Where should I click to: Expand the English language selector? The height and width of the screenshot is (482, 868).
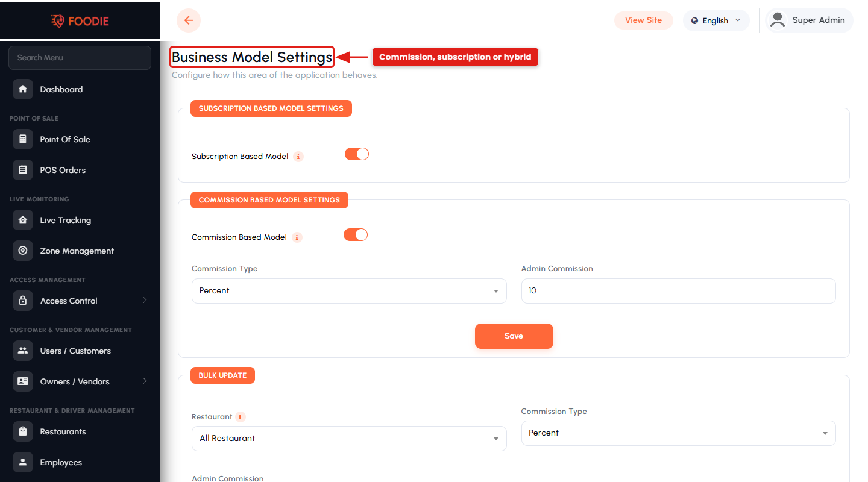pyautogui.click(x=716, y=20)
